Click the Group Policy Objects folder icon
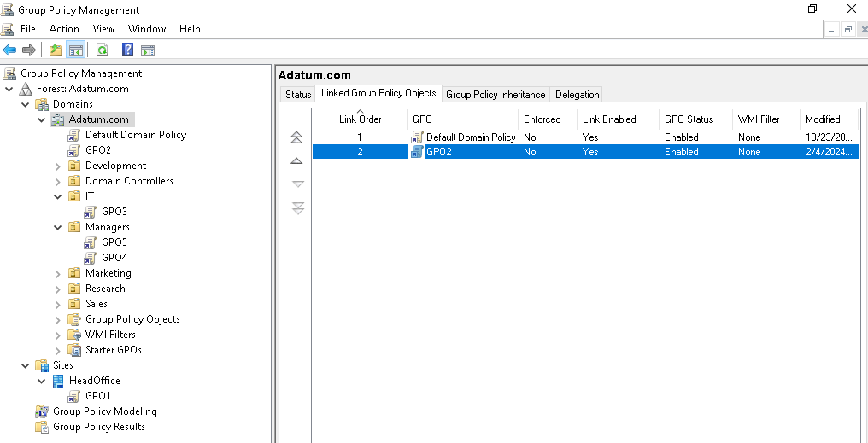The height and width of the screenshot is (443, 868). (74, 319)
